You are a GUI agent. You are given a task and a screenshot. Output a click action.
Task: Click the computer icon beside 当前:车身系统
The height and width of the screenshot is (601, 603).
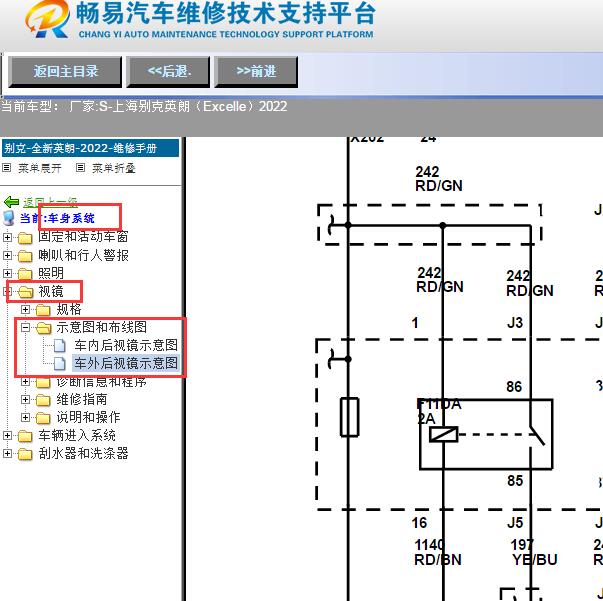[8, 218]
